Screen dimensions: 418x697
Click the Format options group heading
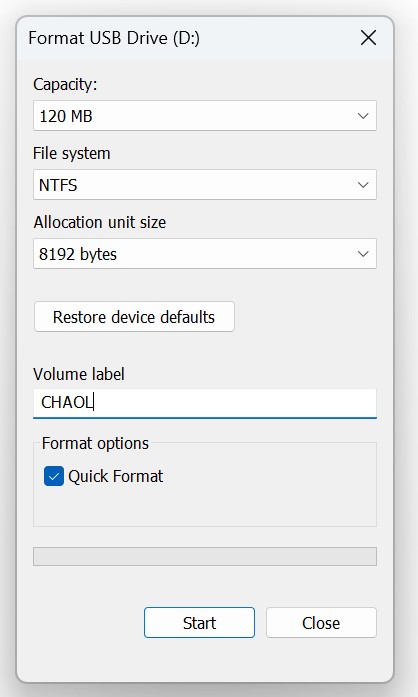(x=95, y=444)
